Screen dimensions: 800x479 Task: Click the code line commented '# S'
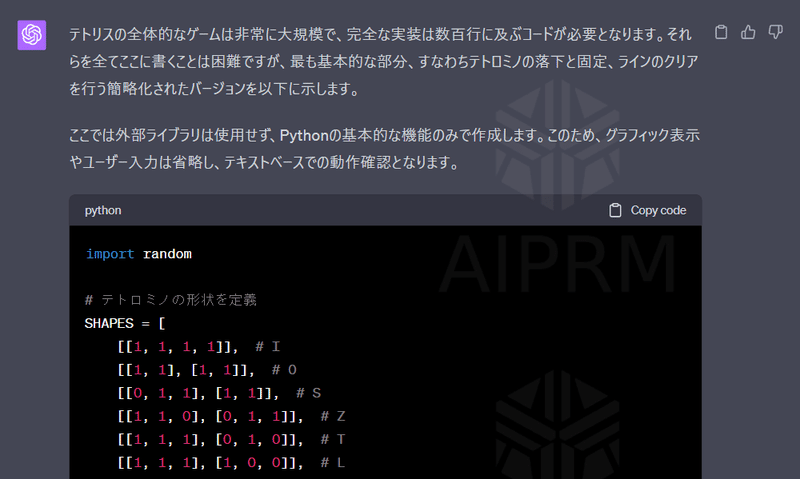[x=219, y=393]
